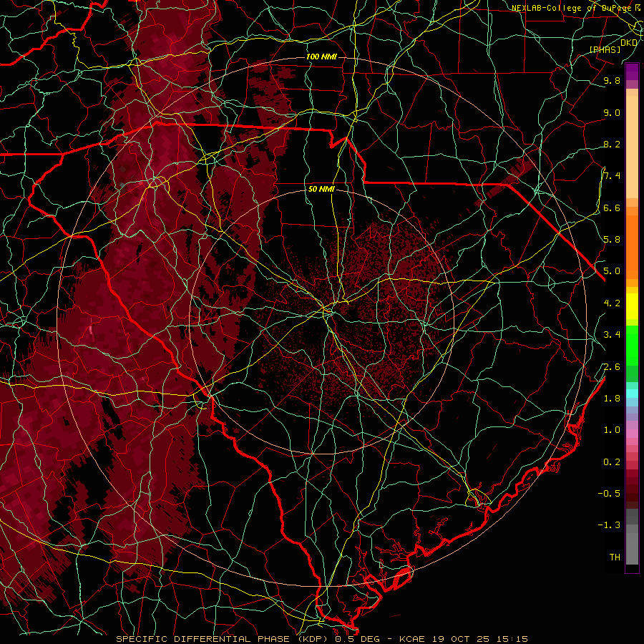Pick the bright green color bar segment
This screenshot has width=644, height=644.
pyautogui.click(x=632, y=345)
